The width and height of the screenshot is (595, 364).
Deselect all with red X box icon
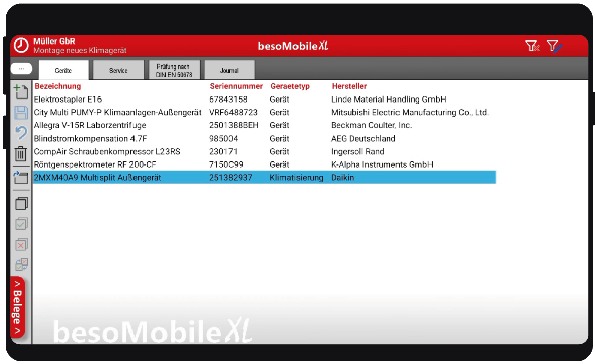(21, 244)
